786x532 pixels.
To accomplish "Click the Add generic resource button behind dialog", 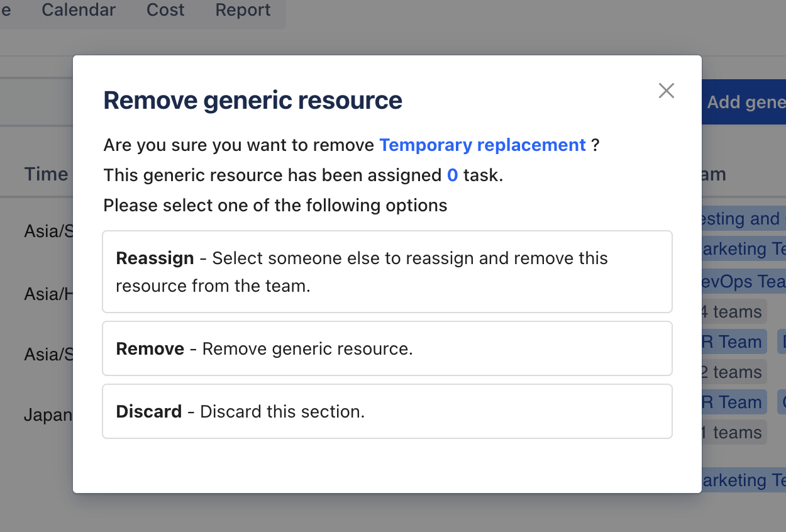I will coord(744,102).
